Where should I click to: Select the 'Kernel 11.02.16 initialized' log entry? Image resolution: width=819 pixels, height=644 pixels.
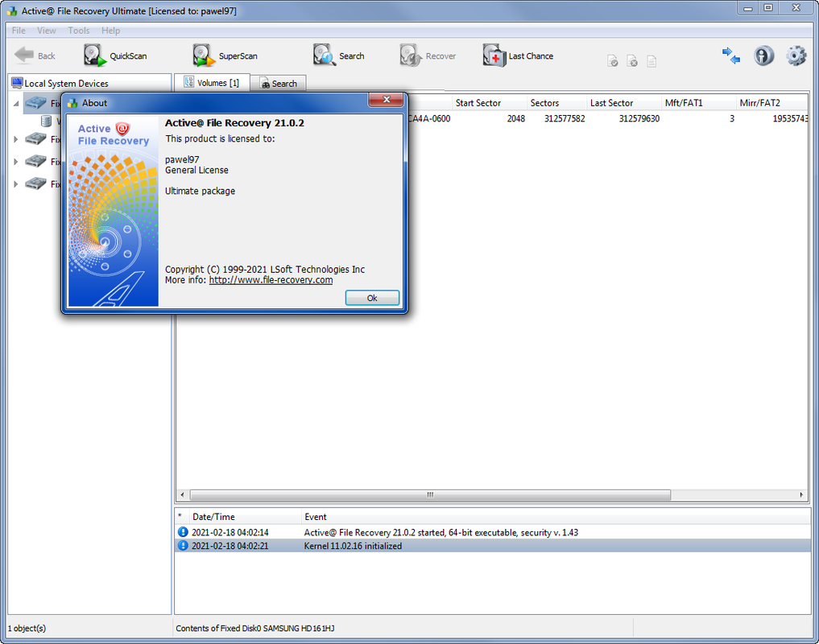click(493, 545)
